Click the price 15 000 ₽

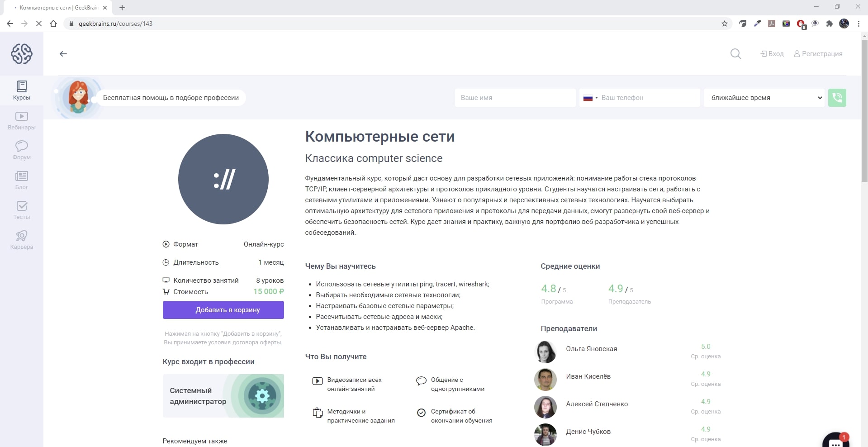click(x=269, y=291)
